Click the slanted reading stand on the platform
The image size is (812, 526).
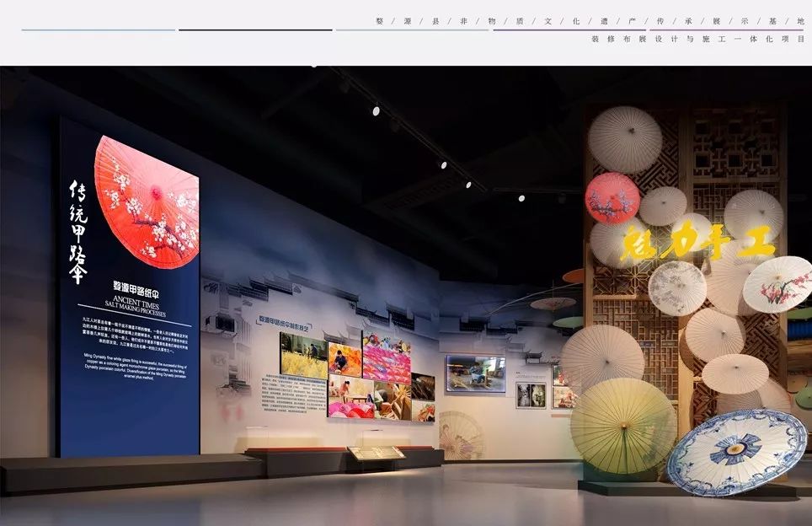pos(376,453)
